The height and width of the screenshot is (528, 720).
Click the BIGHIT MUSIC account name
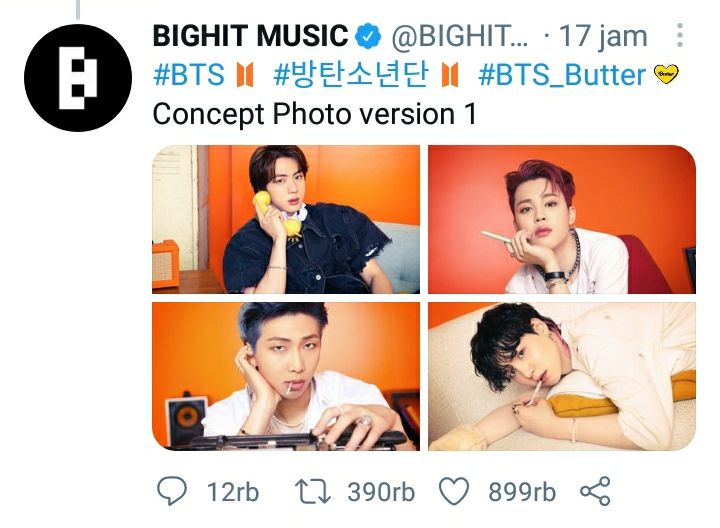[250, 38]
